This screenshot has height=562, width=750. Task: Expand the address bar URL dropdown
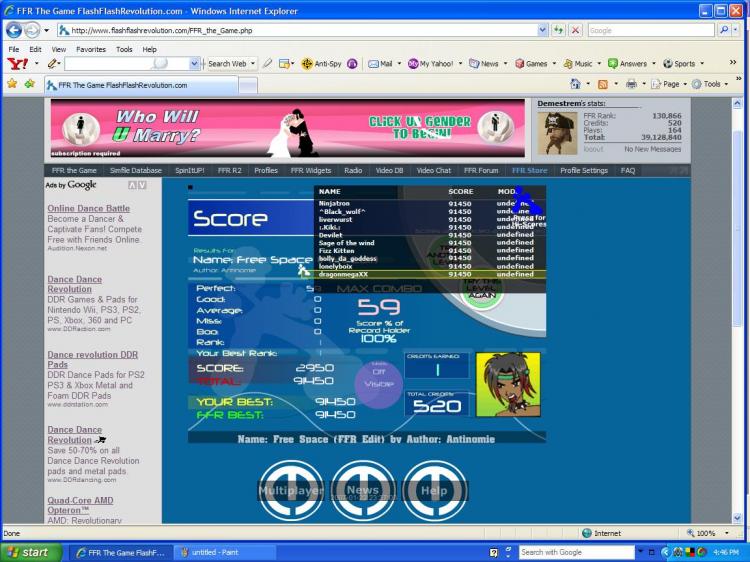pyautogui.click(x=543, y=30)
